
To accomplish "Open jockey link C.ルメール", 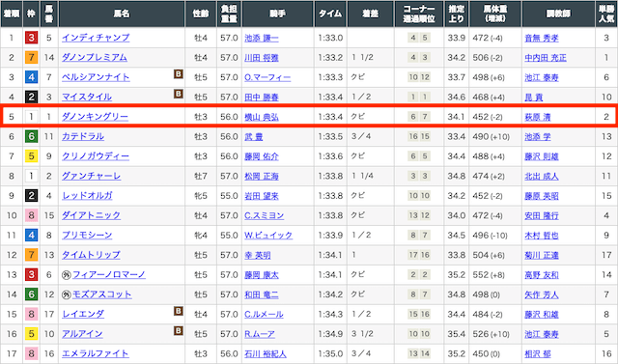I will (x=264, y=315).
